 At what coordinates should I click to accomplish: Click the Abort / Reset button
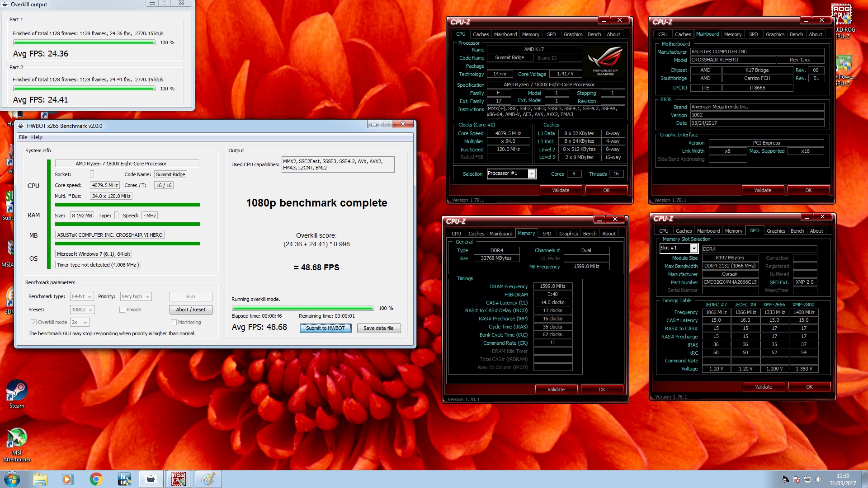point(191,310)
